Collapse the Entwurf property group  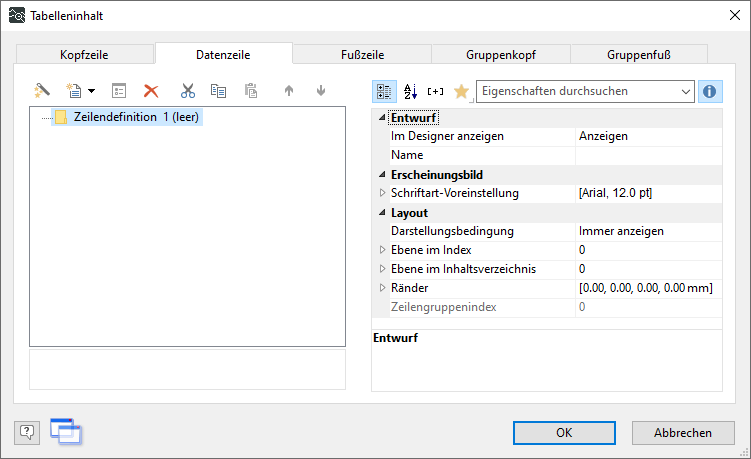point(382,117)
